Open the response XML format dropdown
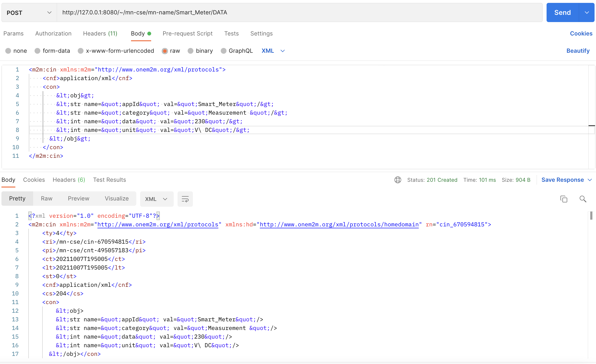The height and width of the screenshot is (364, 596). pos(157,199)
